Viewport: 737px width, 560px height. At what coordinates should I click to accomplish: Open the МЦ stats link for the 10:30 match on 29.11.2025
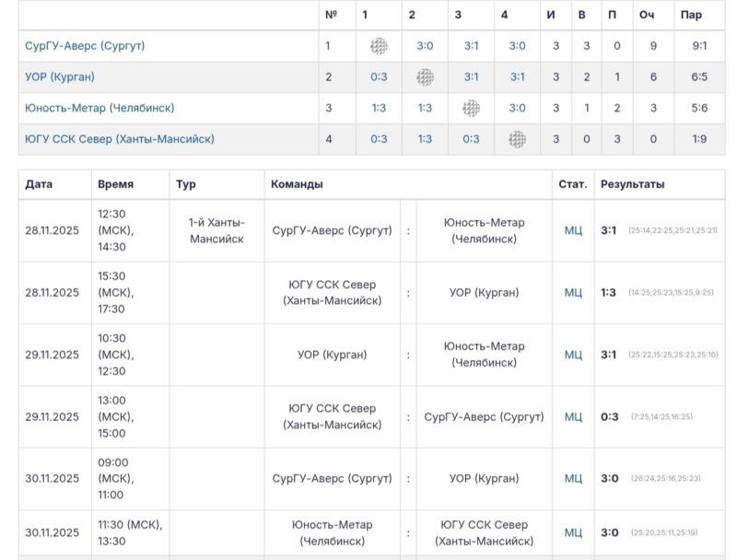click(573, 355)
